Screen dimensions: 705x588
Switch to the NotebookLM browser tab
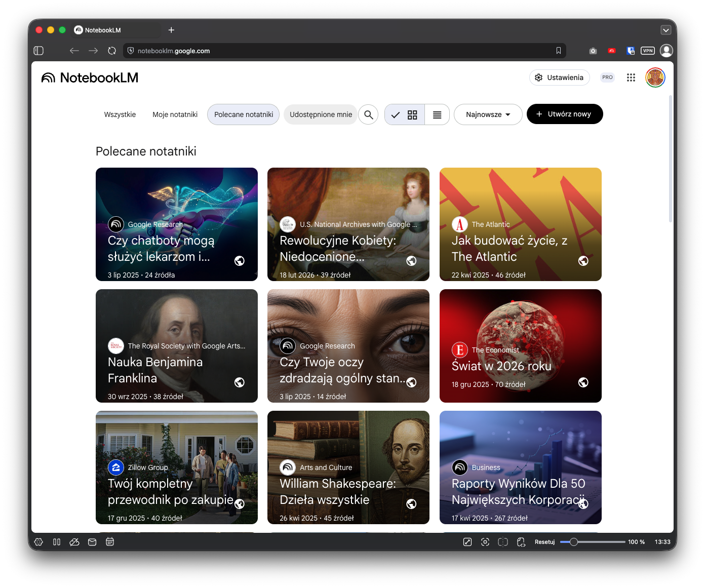[x=116, y=30]
